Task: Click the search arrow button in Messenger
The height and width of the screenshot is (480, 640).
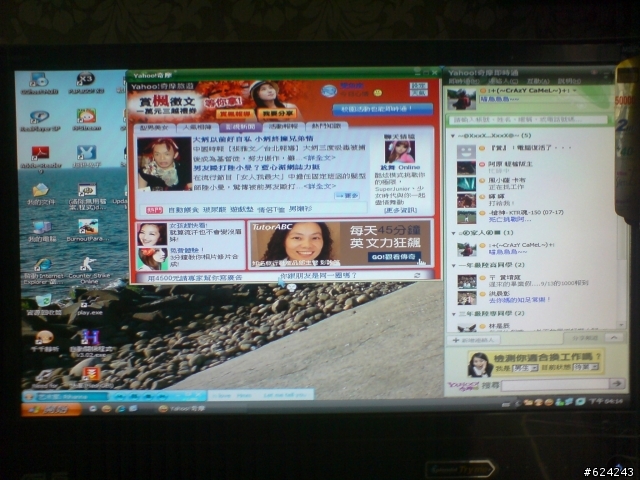Action: click(617, 384)
